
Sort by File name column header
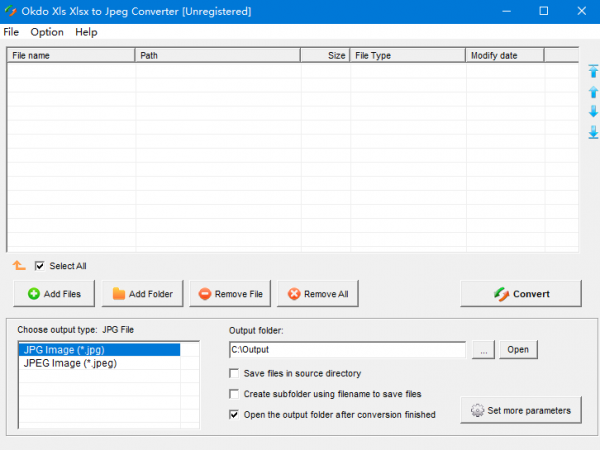pyautogui.click(x=71, y=55)
